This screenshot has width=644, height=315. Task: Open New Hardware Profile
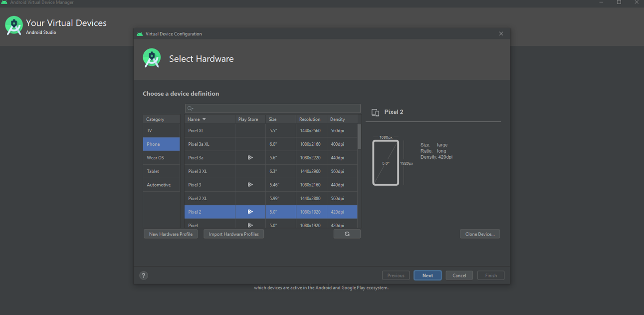171,234
